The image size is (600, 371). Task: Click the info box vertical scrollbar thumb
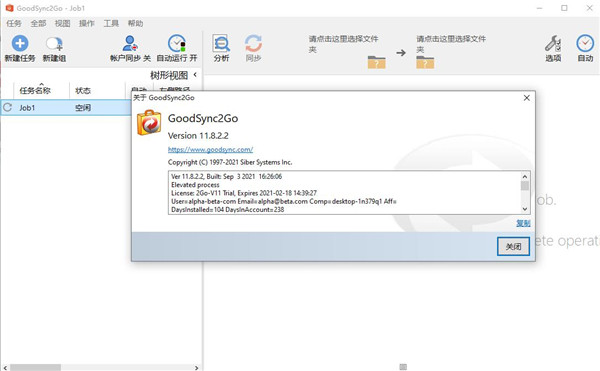tap(525, 186)
